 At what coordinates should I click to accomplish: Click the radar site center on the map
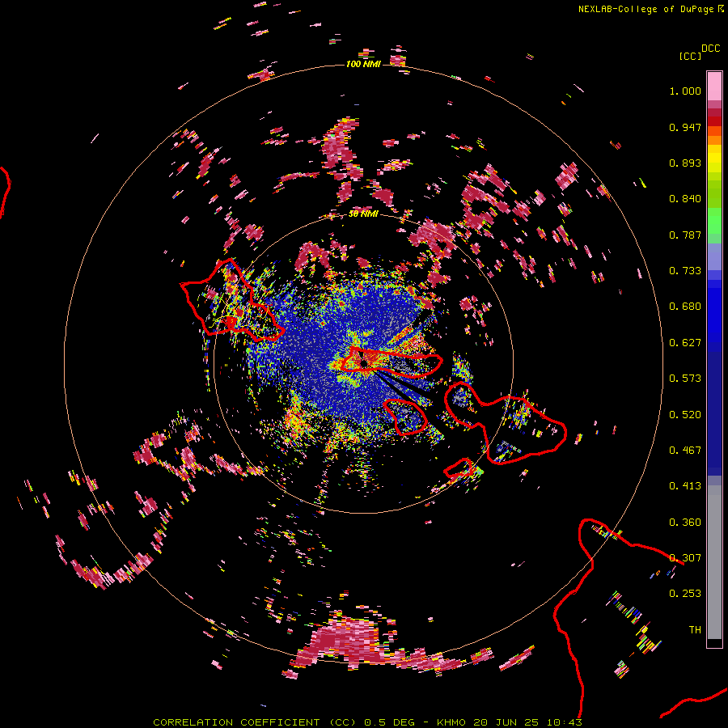[x=363, y=363]
